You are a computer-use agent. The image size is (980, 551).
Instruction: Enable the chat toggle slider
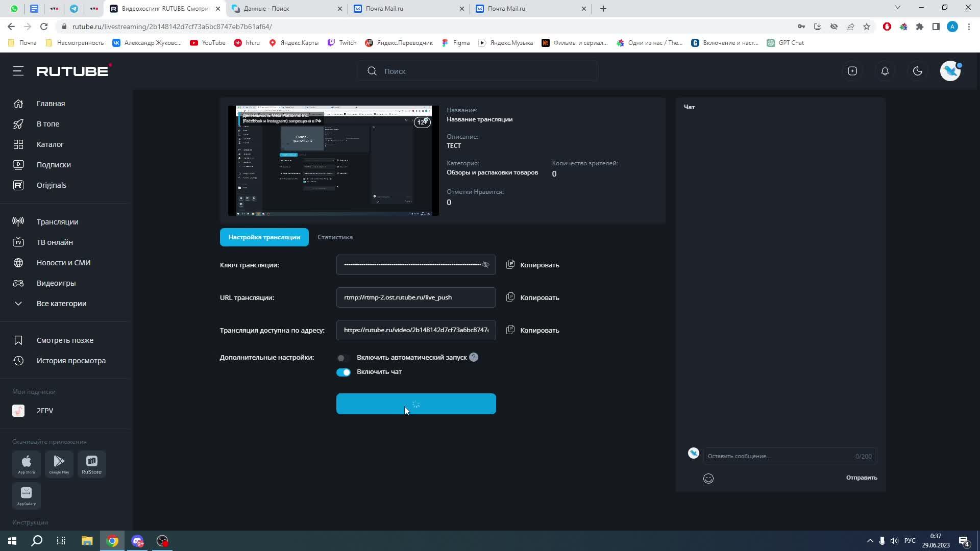click(x=342, y=371)
